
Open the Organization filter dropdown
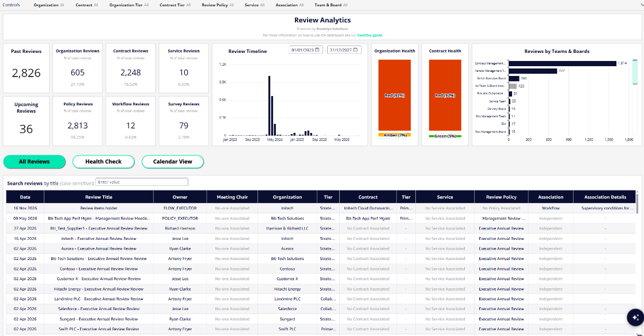point(48,5)
